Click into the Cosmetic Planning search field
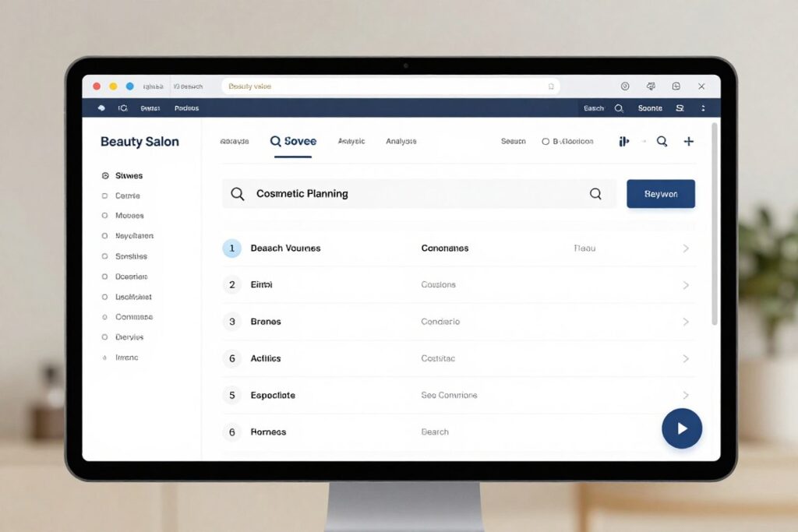 pos(418,194)
